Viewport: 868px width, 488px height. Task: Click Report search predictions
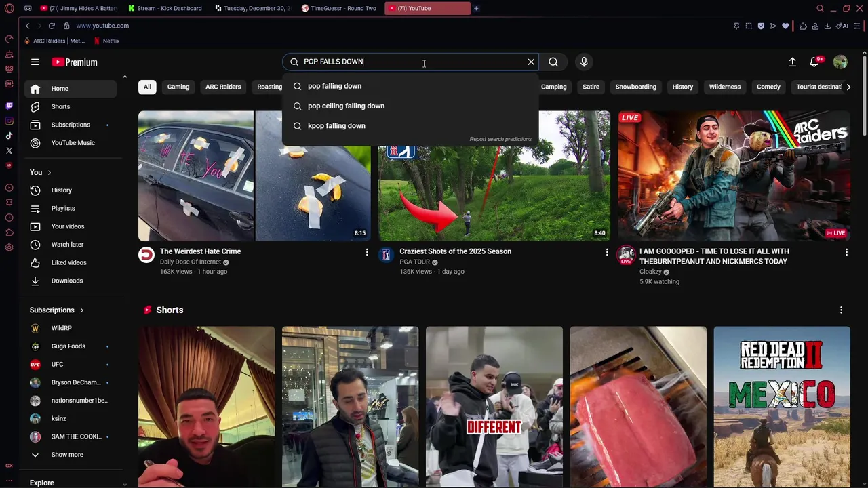[500, 139]
